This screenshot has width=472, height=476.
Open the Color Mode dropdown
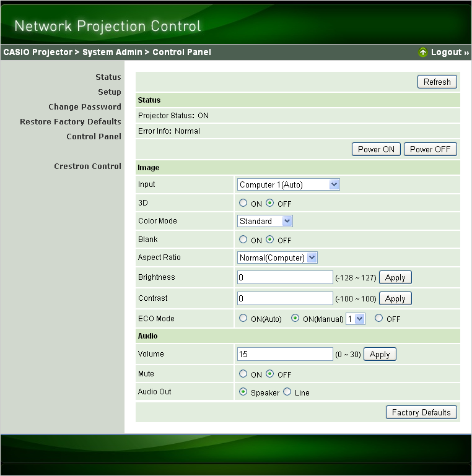[264, 222]
